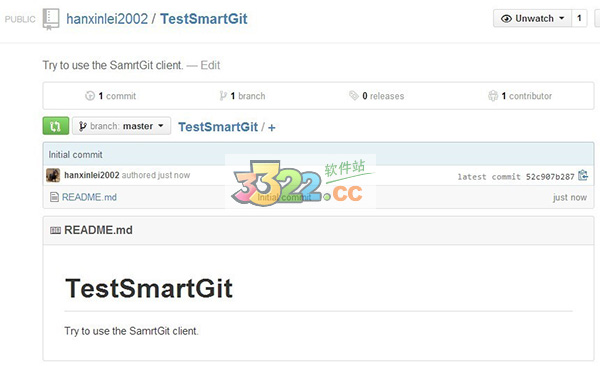Click the commit history clock icon
600x366 pixels.
point(90,96)
